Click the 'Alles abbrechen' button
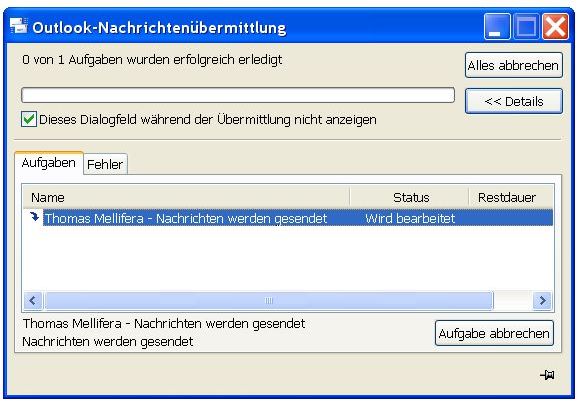The image size is (578, 401). (x=514, y=65)
